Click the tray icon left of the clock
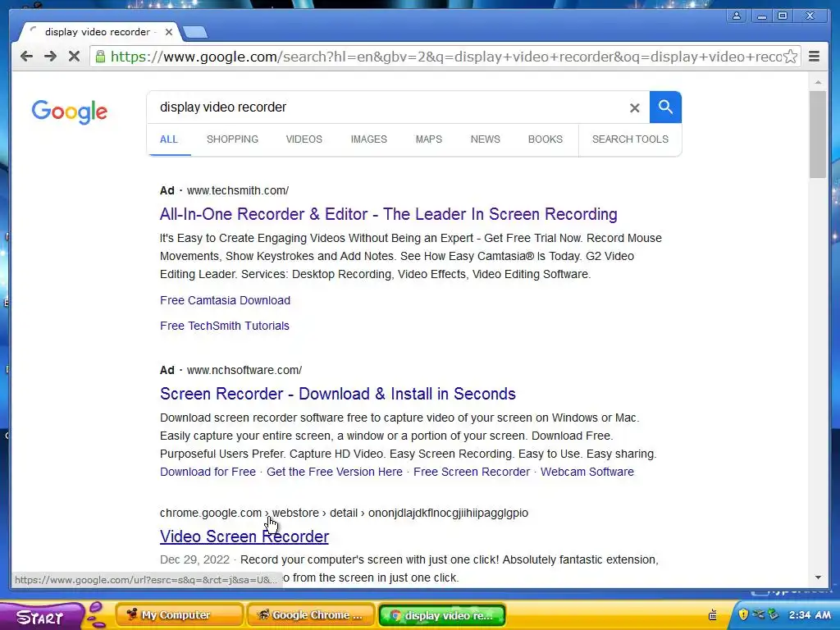The width and height of the screenshot is (840, 630). pos(773,614)
